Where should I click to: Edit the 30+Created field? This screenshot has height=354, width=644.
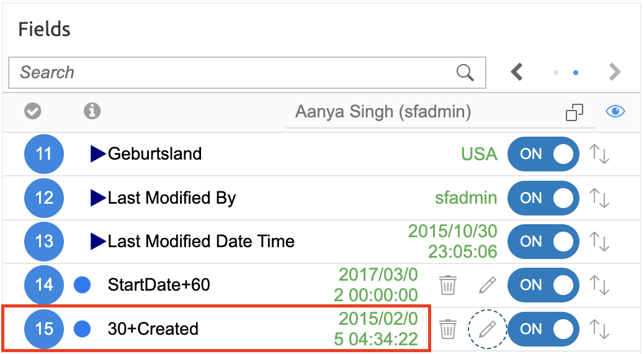point(488,329)
